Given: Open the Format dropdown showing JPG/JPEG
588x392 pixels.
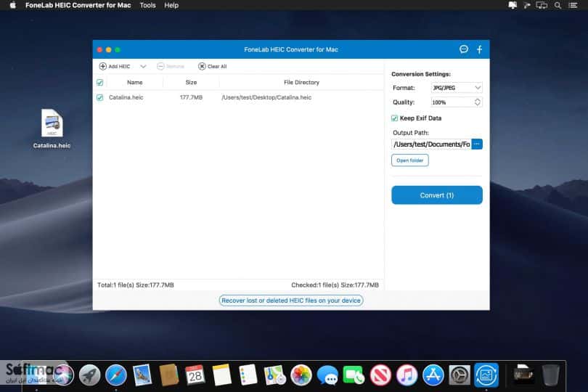Looking at the screenshot, I should (457, 88).
